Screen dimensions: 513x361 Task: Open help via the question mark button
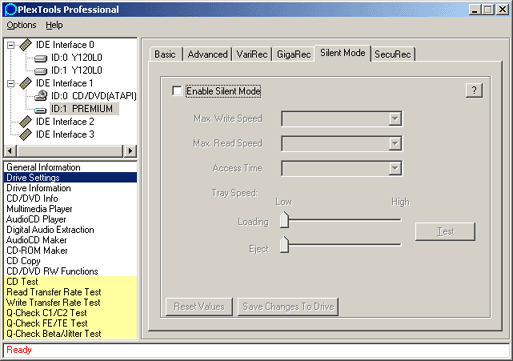click(474, 90)
